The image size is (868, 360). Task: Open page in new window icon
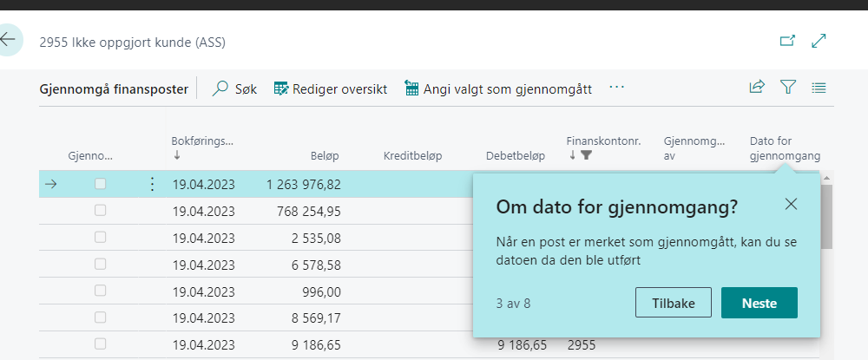(787, 41)
